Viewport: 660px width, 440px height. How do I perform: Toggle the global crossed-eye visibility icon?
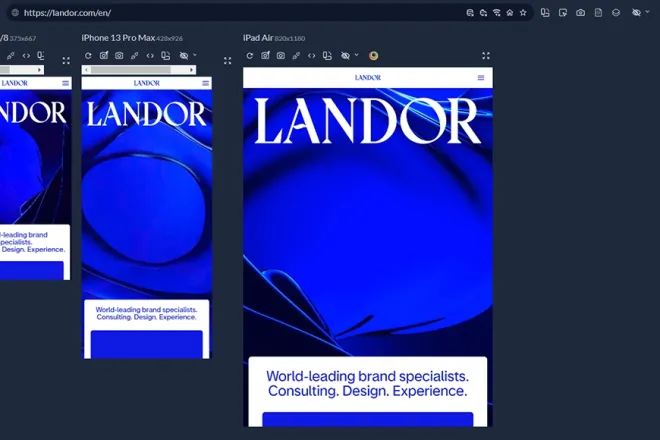(636, 13)
